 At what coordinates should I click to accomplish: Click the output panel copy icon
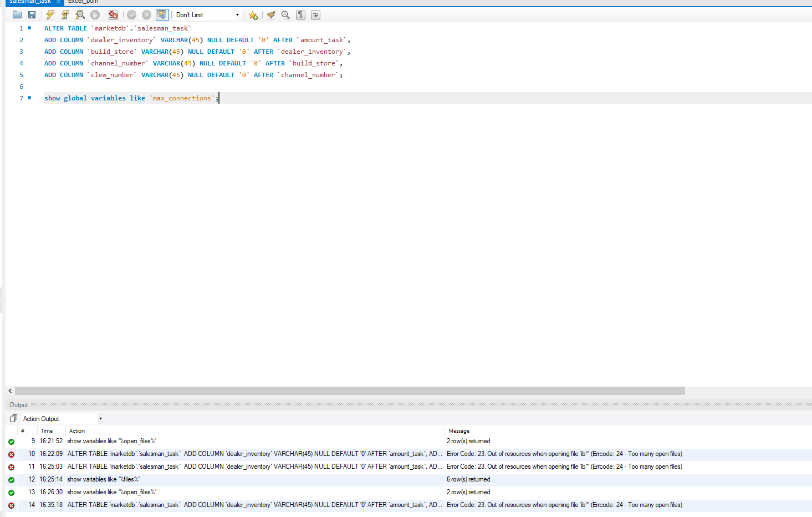[x=13, y=418]
